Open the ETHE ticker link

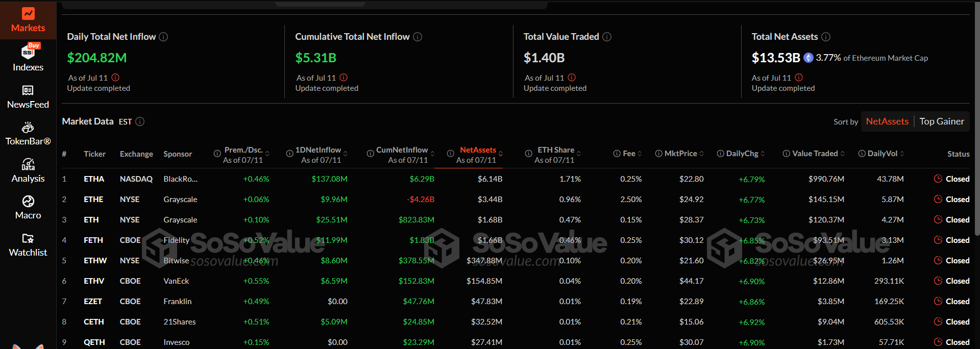[x=93, y=200]
